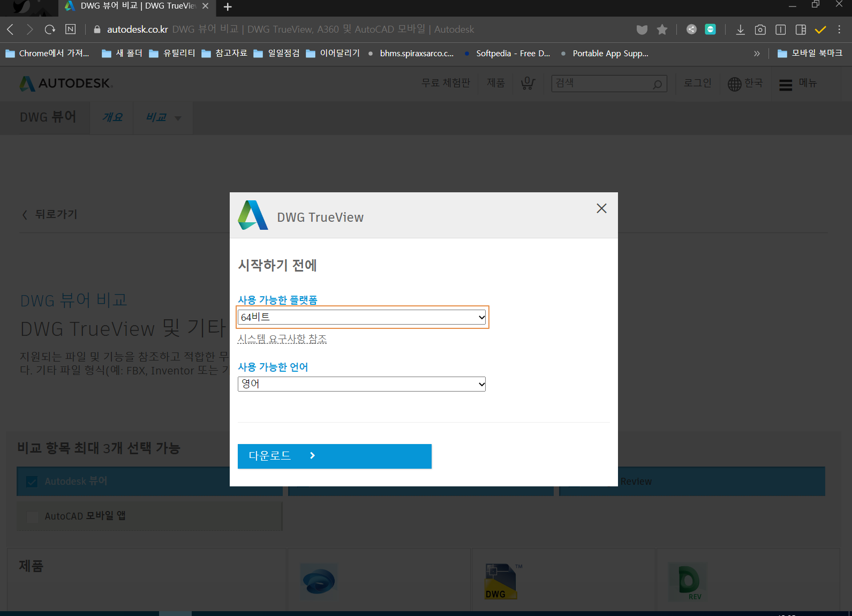
Task: Click the 뒤로가기 back link
Action: [x=50, y=214]
